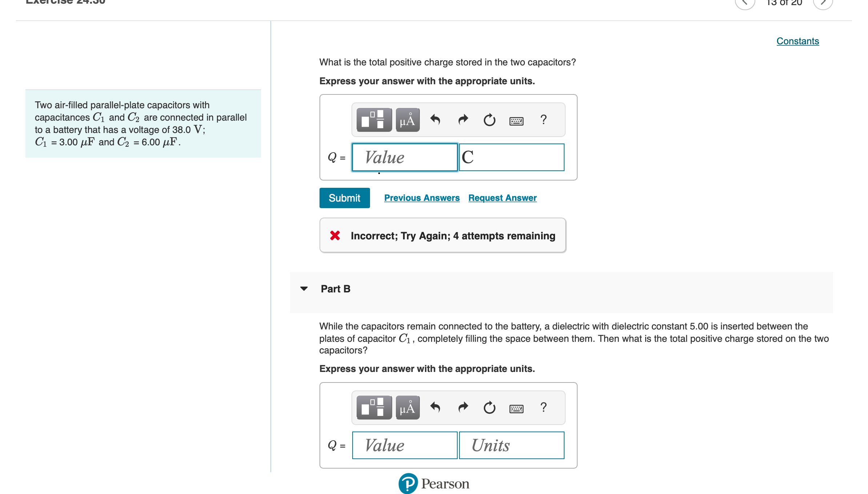Image resolution: width=868 pixels, height=494 pixels.
Task: Open the on-screen keyboard for Part A
Action: point(516,120)
